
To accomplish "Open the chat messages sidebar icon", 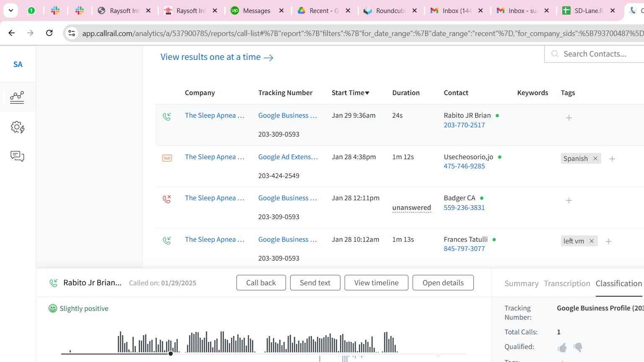I will coord(17,156).
